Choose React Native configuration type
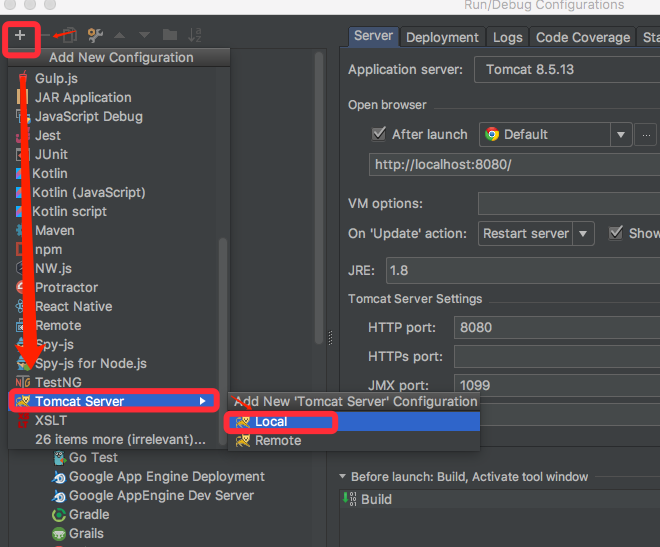660x547 pixels. (x=114, y=306)
